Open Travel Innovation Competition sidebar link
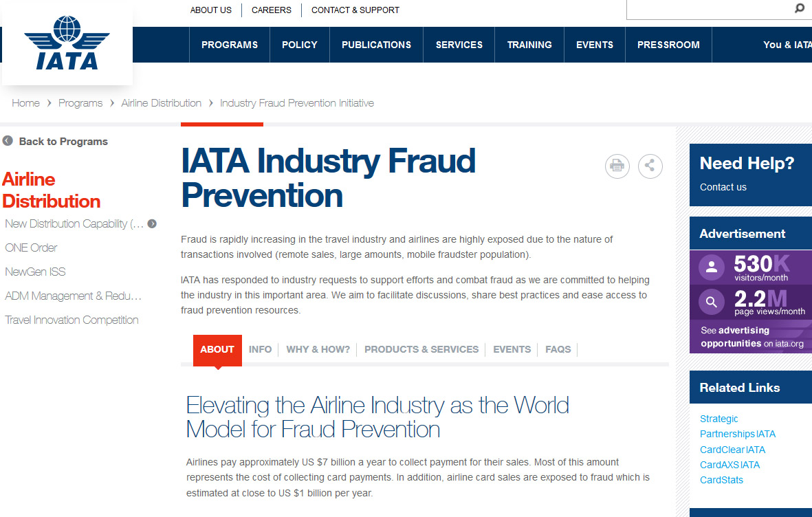Image resolution: width=812 pixels, height=517 pixels. point(72,320)
